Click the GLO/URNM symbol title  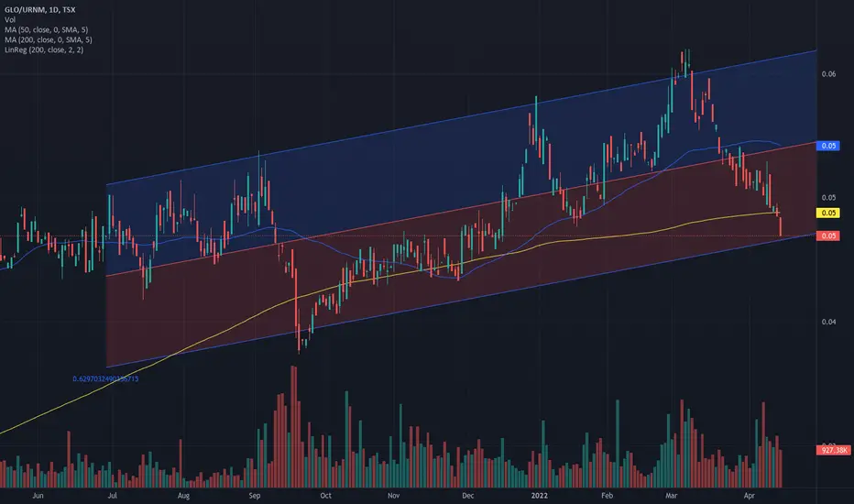(39, 10)
